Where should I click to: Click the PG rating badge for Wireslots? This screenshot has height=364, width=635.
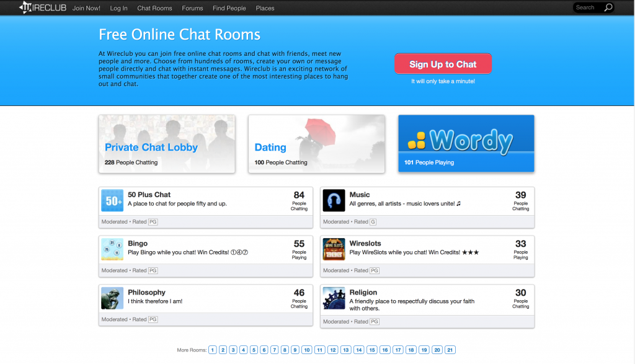tap(375, 270)
